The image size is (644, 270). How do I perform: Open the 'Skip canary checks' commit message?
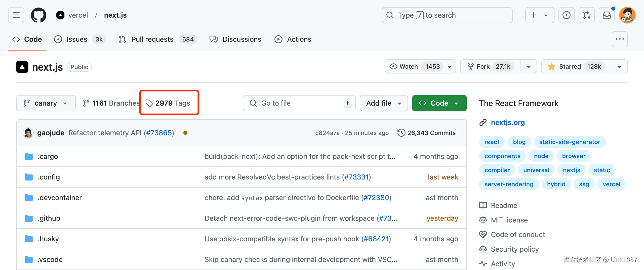301,259
